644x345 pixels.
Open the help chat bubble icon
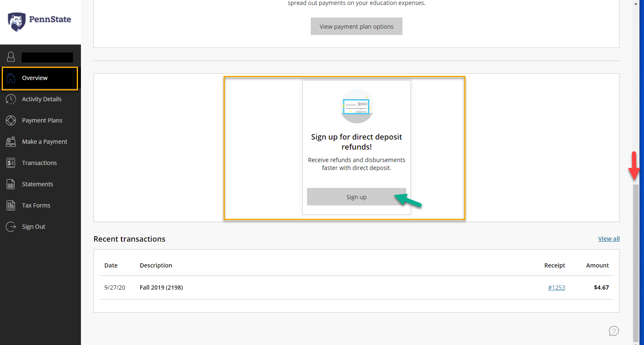(x=614, y=331)
